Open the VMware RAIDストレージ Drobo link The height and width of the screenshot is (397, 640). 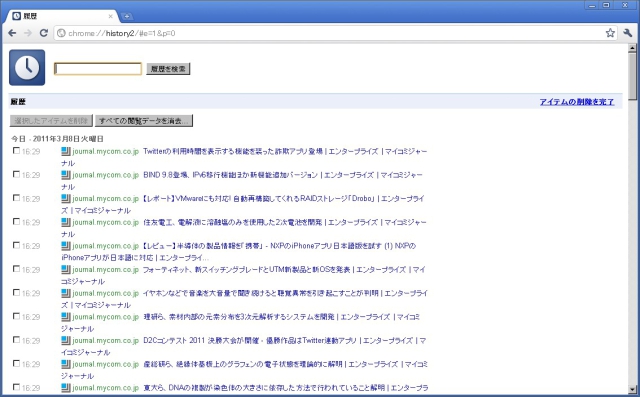243,204
